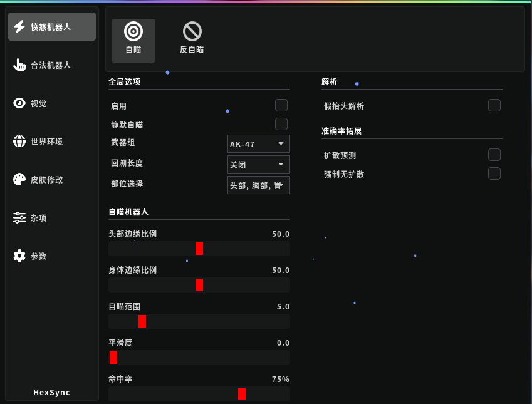The image size is (532, 404).
Task: Toggle the 扩散预测 checkbox
Action: click(494, 155)
